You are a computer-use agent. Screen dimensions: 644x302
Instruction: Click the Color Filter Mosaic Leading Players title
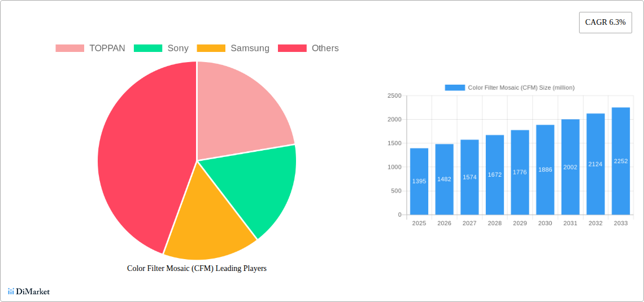197,269
